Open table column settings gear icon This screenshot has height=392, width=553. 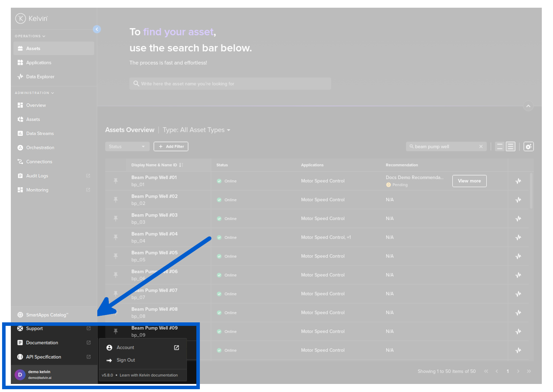[528, 147]
